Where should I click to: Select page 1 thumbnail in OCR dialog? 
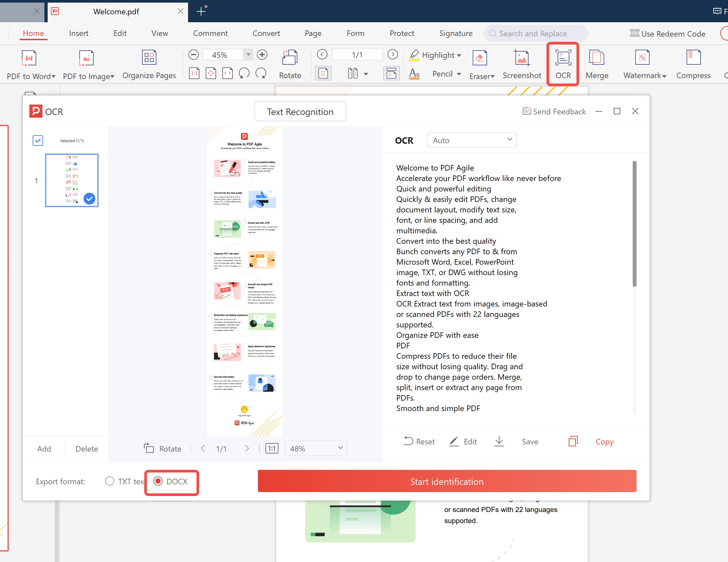point(72,180)
